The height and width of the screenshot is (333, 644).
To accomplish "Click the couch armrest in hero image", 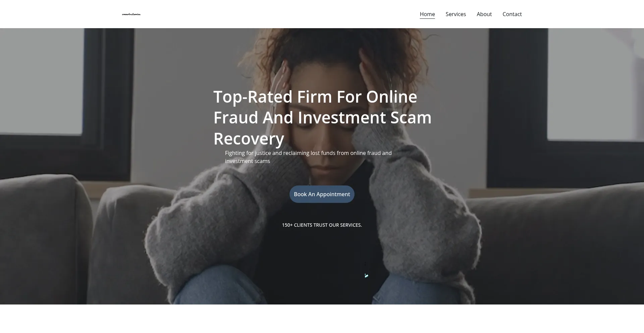I will (x=44, y=235).
